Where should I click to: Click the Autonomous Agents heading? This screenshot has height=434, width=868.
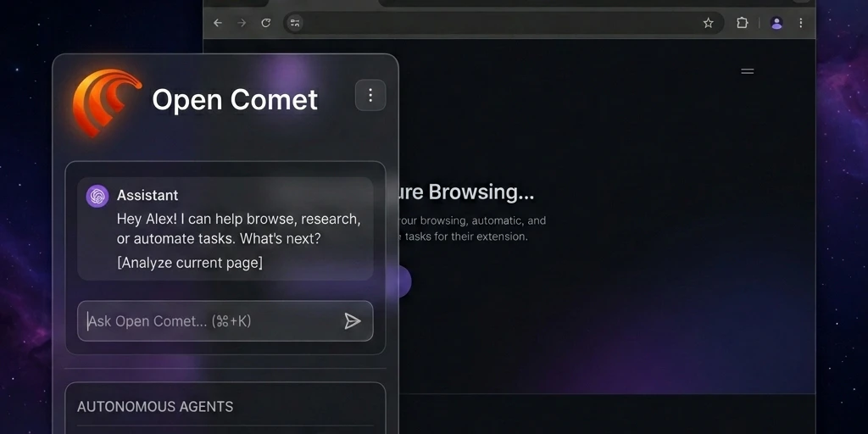(x=155, y=407)
